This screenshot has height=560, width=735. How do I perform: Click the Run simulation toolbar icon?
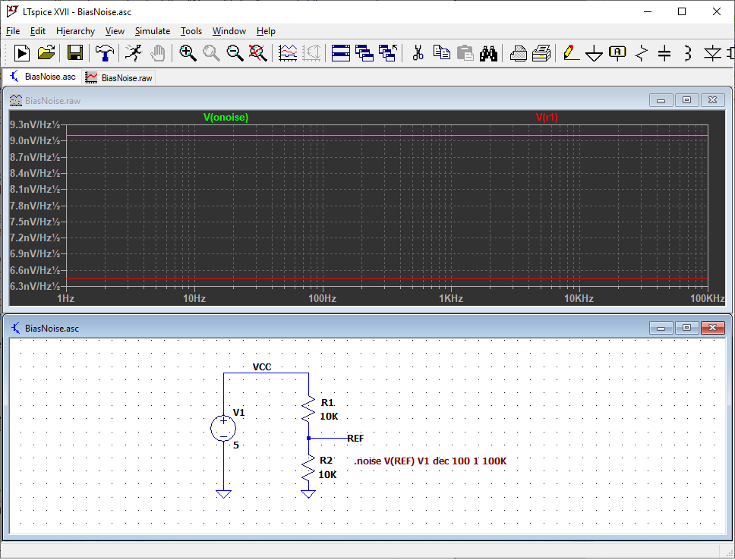(22, 53)
